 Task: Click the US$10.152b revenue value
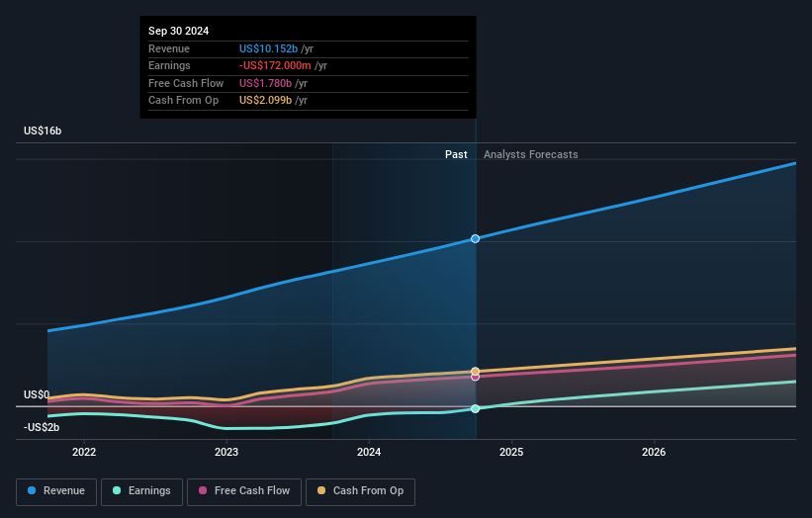click(268, 48)
